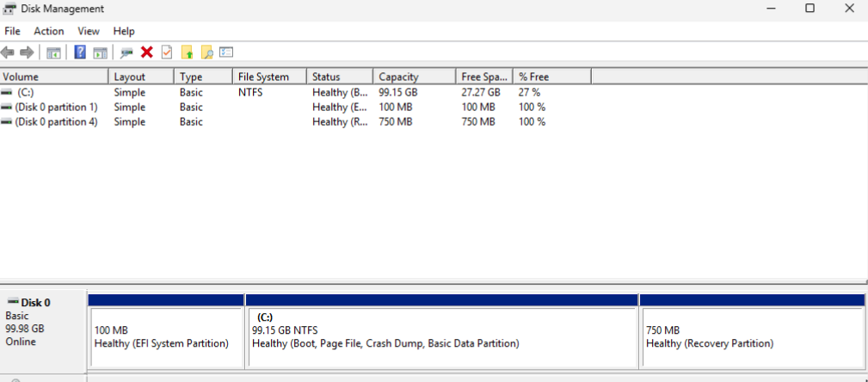This screenshot has width=868, height=382.
Task: Click the Disk 0 drive icon in lower pane
Action: click(x=13, y=302)
